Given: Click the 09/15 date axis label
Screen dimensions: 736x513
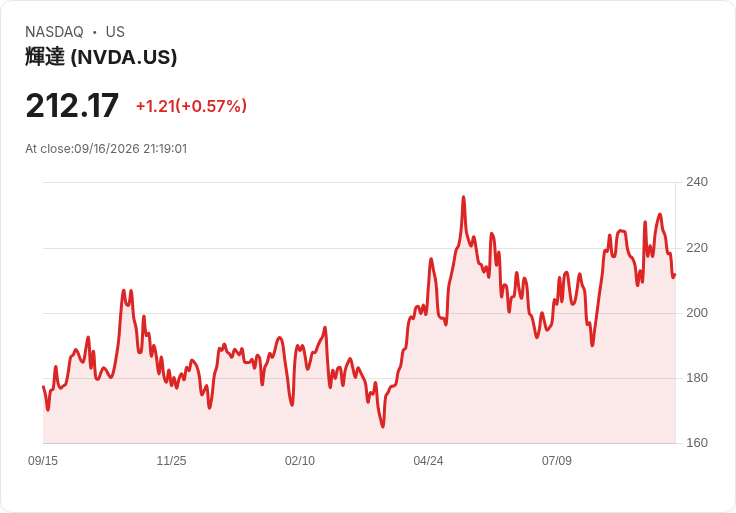Looking at the screenshot, I should 43,461.
